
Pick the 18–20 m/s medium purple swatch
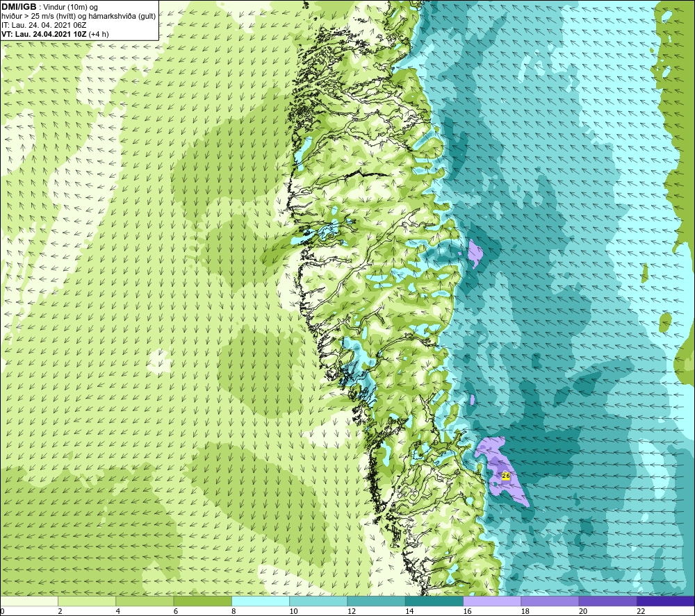tap(550, 601)
